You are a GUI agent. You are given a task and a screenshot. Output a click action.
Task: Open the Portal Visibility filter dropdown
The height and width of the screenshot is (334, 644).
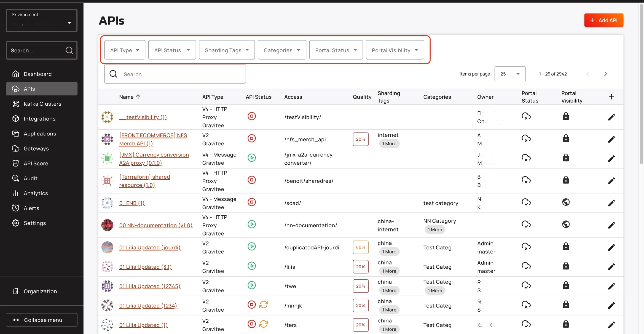click(x=395, y=50)
